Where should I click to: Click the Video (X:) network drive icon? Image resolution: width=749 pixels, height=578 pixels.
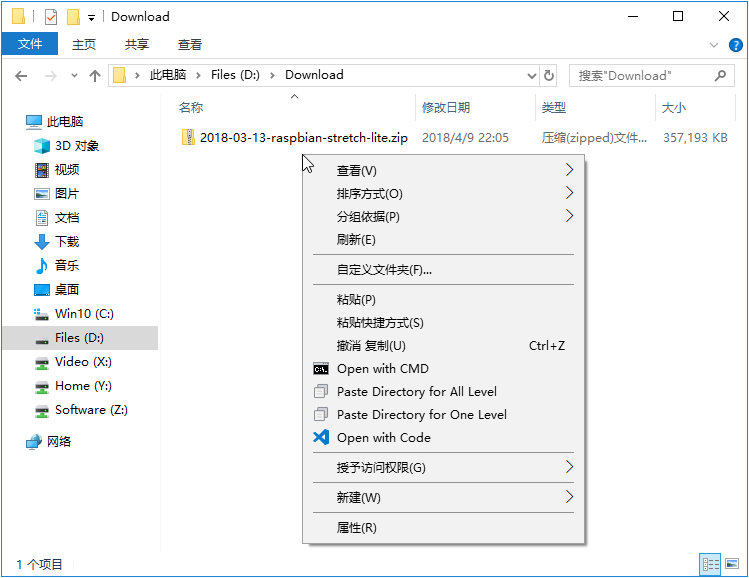tap(42, 363)
